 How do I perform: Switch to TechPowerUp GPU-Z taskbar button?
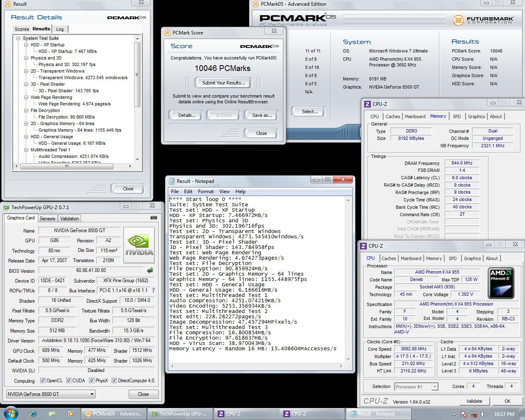[x=180, y=414]
